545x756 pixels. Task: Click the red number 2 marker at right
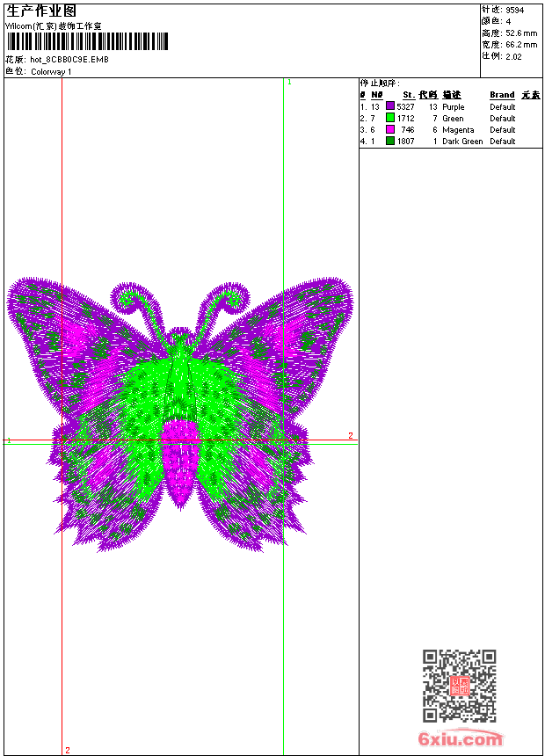click(350, 436)
